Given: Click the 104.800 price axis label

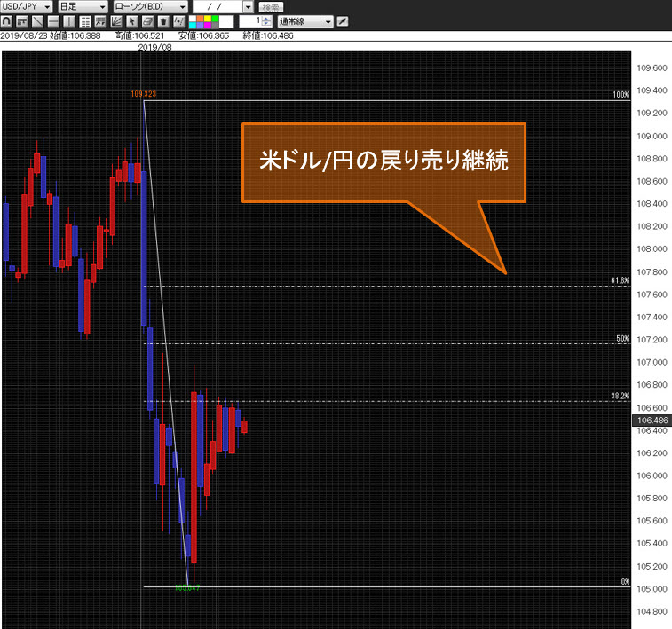Looking at the screenshot, I should [652, 611].
